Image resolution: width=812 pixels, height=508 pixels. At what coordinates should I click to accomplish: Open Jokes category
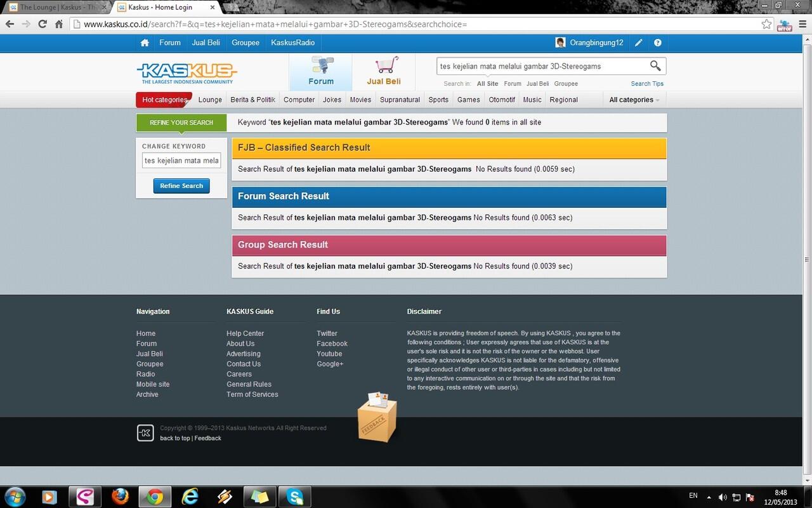[332, 100]
